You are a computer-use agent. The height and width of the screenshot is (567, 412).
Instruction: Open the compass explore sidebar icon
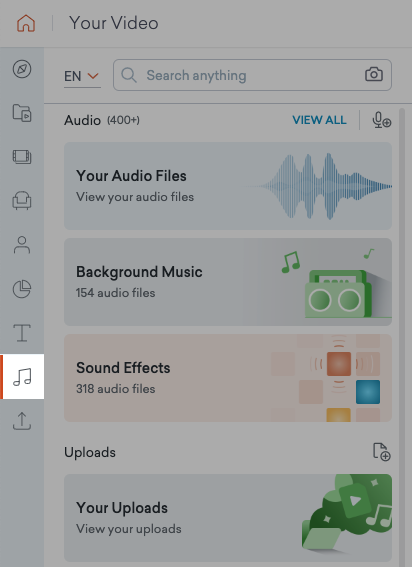[22, 69]
